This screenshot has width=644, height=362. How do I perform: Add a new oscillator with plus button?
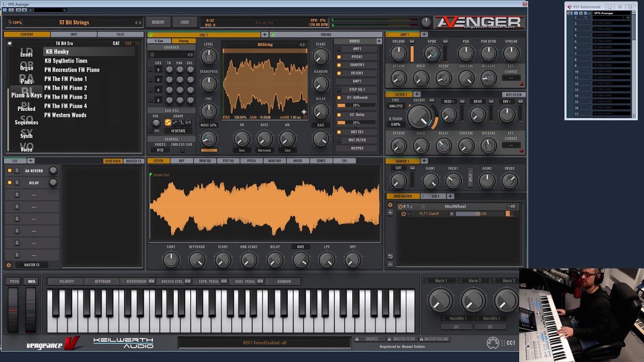click(265, 35)
